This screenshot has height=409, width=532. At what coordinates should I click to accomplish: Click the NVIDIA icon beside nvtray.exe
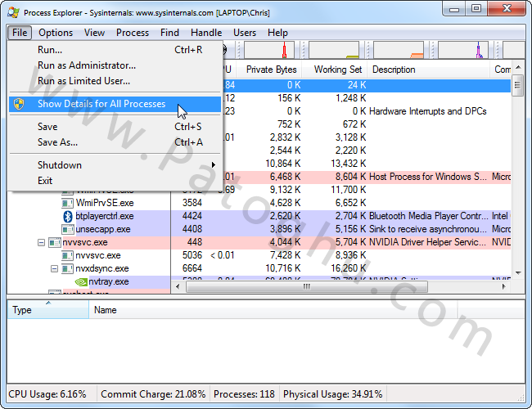80,281
